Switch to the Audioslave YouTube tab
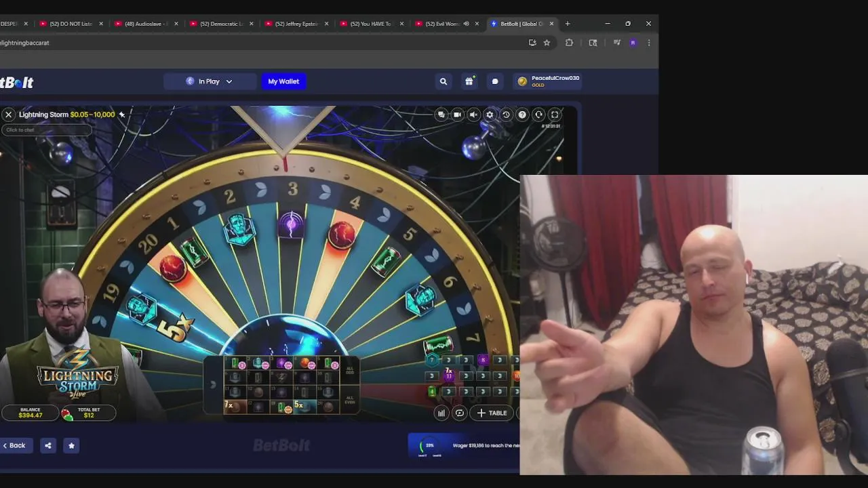Screen dimensions: 868x488 [x=146, y=24]
